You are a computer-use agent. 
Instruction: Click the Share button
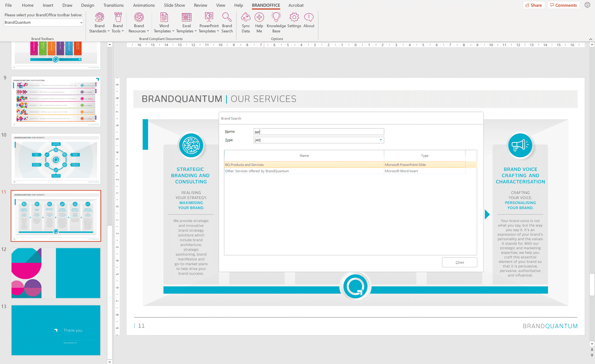(533, 5)
